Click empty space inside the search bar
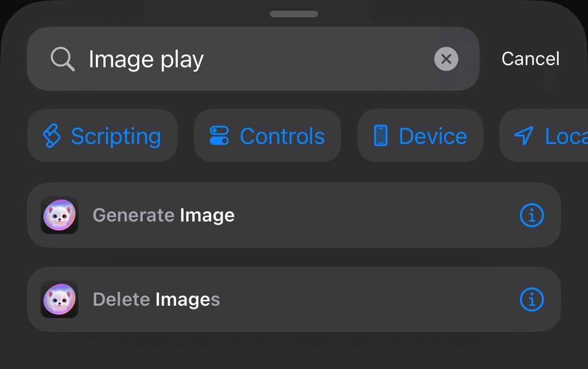This screenshot has height=369, width=588. click(318, 59)
